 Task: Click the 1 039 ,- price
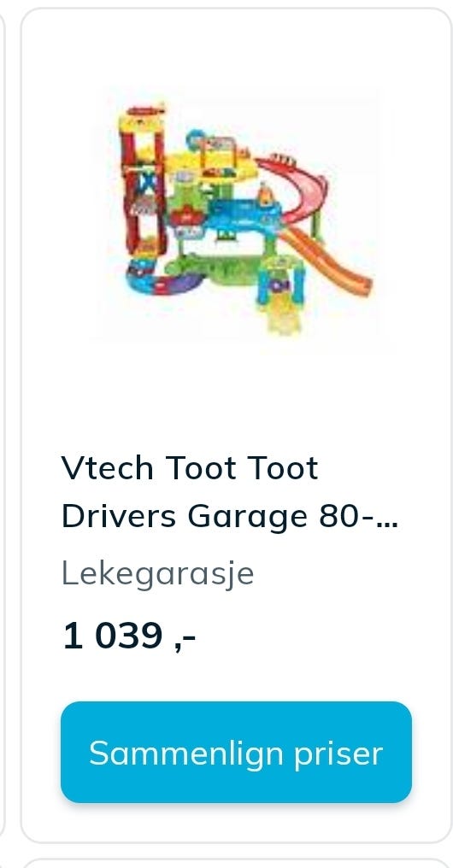(129, 636)
